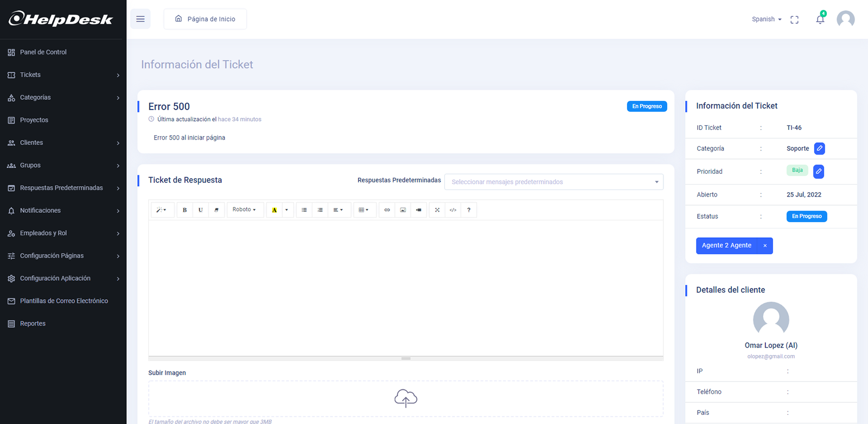Go to Página de Inicio
This screenshot has width=868, height=424.
click(205, 19)
